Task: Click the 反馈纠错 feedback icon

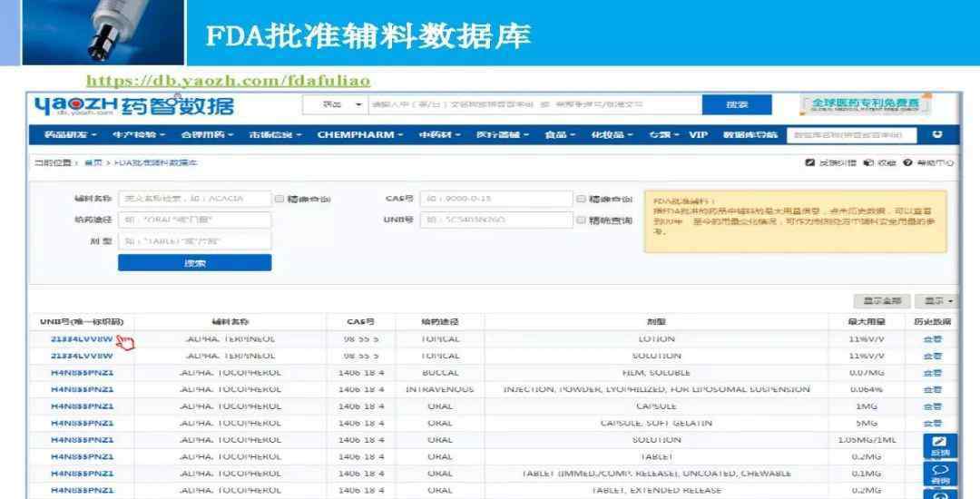Action: coord(810,162)
